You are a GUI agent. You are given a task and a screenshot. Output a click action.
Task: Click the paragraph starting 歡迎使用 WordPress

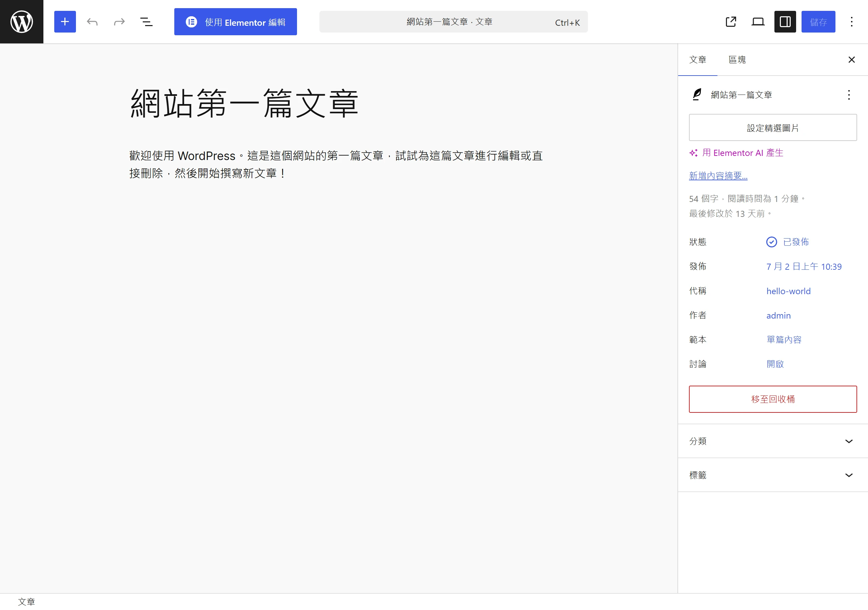pyautogui.click(x=336, y=164)
